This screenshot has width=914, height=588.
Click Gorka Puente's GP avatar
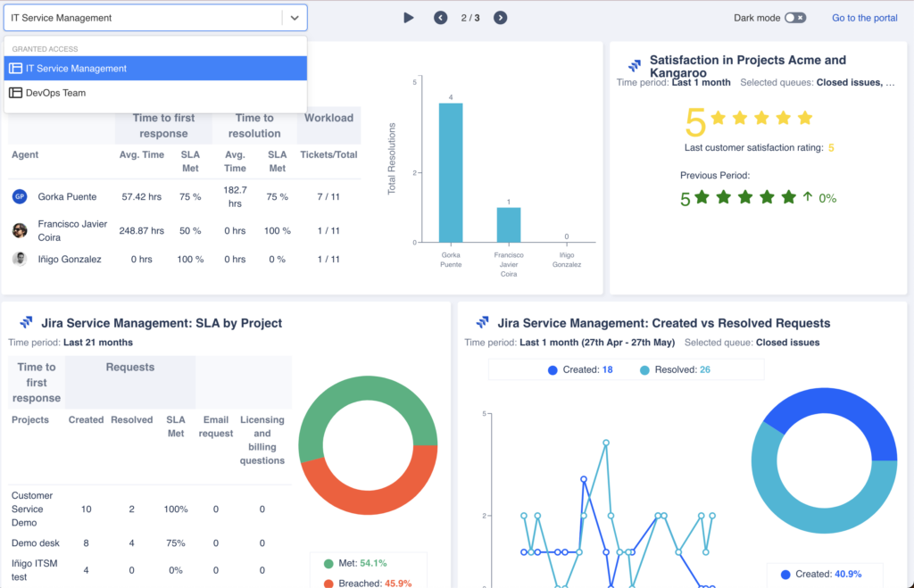pyautogui.click(x=20, y=196)
